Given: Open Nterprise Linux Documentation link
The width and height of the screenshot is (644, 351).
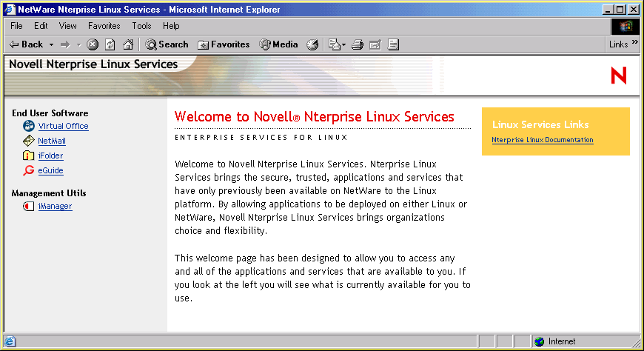Looking at the screenshot, I should tap(542, 140).
